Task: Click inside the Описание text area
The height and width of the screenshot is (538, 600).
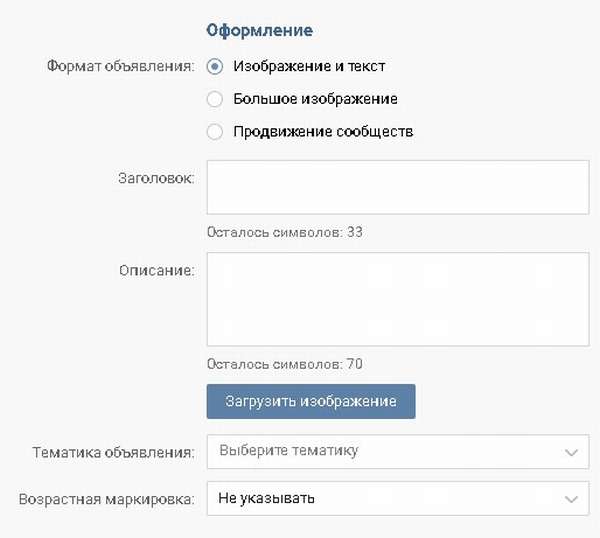Action: tap(397, 298)
